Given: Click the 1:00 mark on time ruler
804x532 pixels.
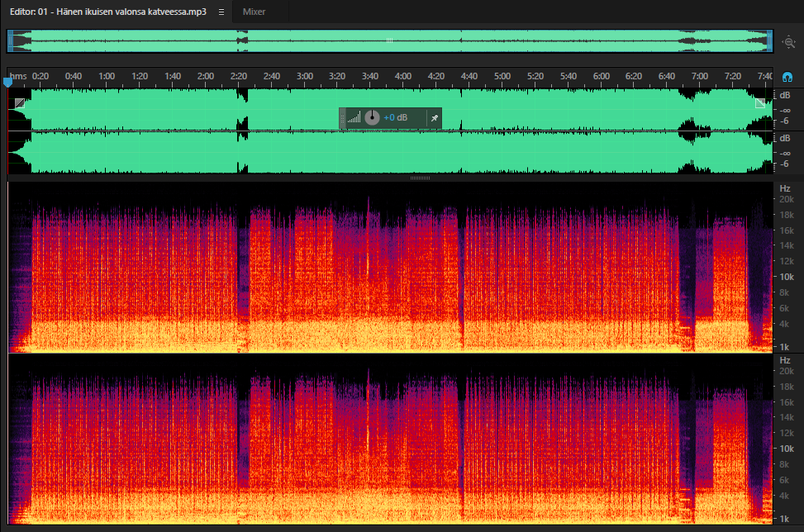Looking at the screenshot, I should [107, 76].
